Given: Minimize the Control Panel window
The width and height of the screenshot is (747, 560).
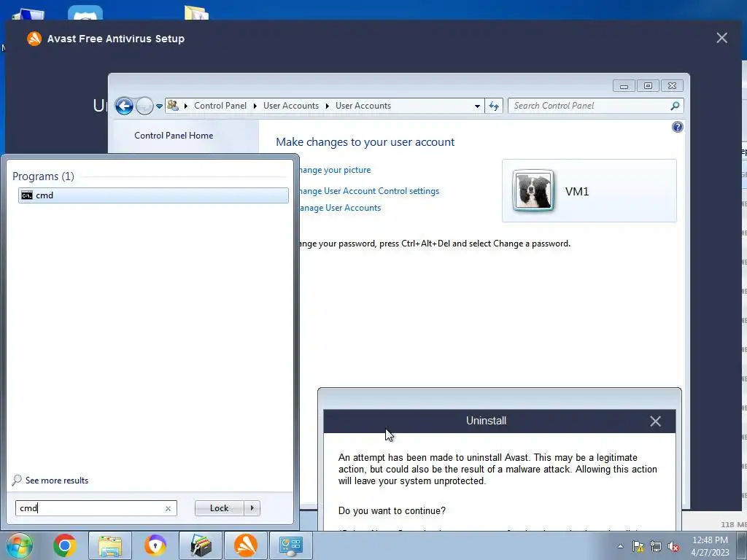Looking at the screenshot, I should (624, 86).
